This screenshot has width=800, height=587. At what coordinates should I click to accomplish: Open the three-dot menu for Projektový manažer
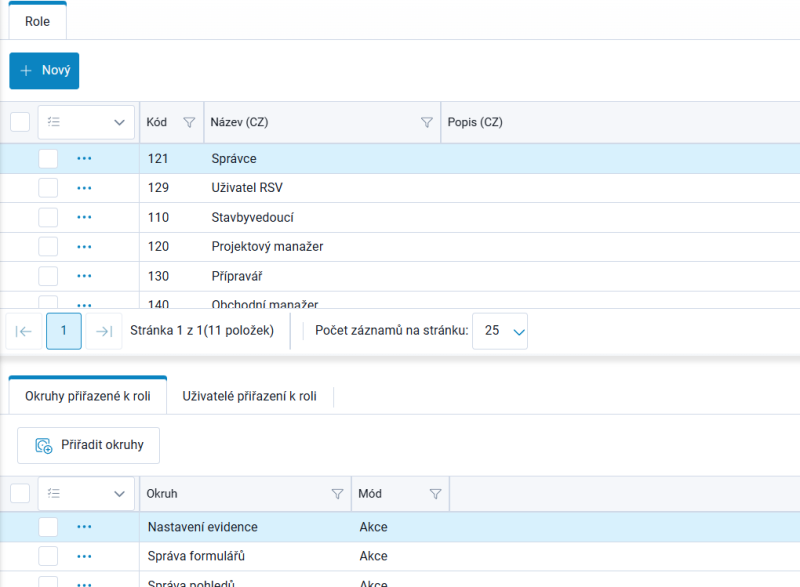pyautogui.click(x=84, y=247)
